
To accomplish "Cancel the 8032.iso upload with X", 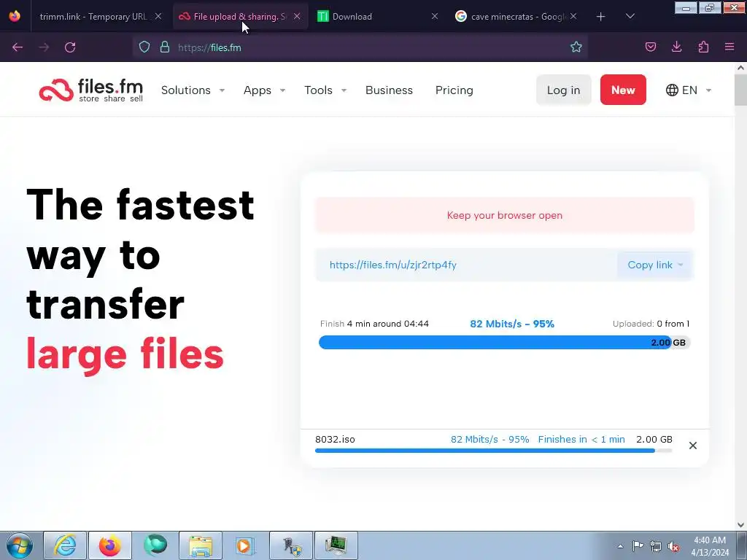I will tap(693, 446).
